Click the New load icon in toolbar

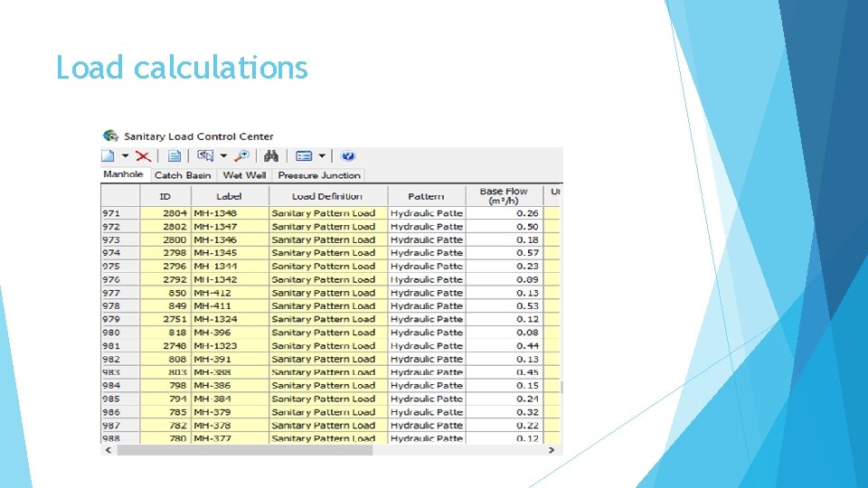tap(108, 156)
